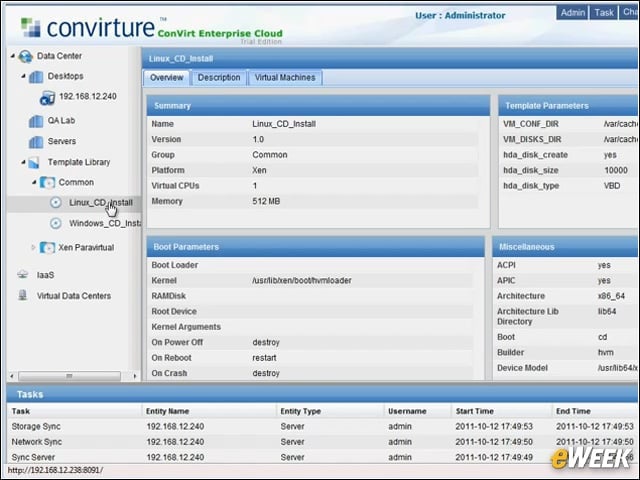Select Virtual Data Centers label

point(74,296)
